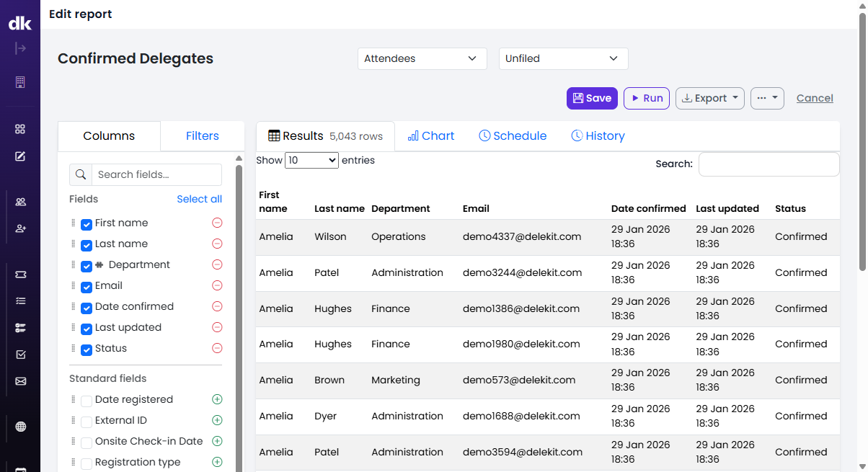The width and height of the screenshot is (868, 472).
Task: Remove Date confirmed field with minus icon
Action: coord(217,306)
